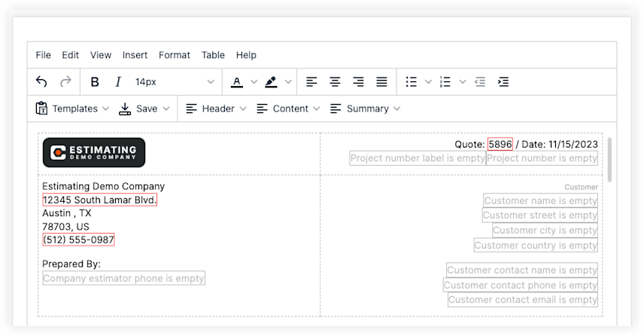Decrease the indent

(x=480, y=82)
